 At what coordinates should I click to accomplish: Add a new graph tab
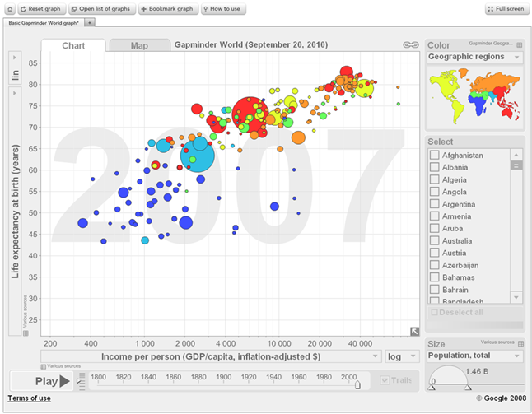90,23
